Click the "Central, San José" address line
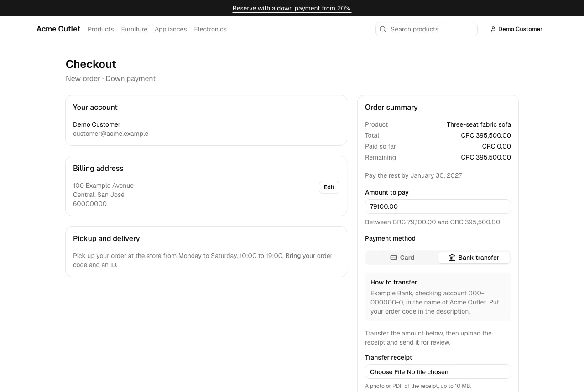The image size is (584, 392). click(99, 195)
